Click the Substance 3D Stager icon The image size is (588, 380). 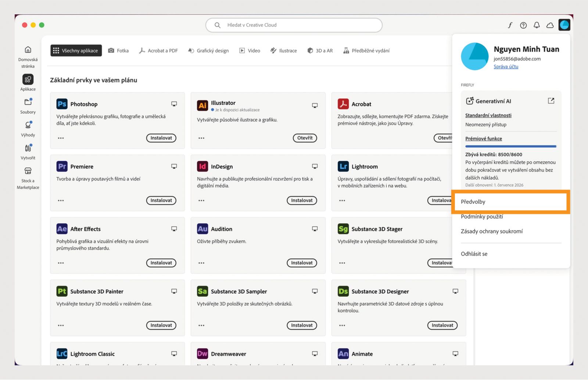[343, 229]
